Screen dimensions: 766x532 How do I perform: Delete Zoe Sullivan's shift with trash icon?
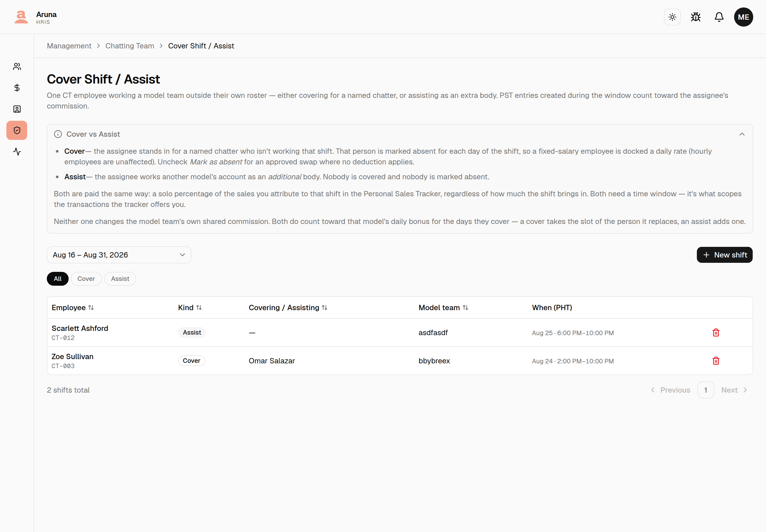(716, 361)
